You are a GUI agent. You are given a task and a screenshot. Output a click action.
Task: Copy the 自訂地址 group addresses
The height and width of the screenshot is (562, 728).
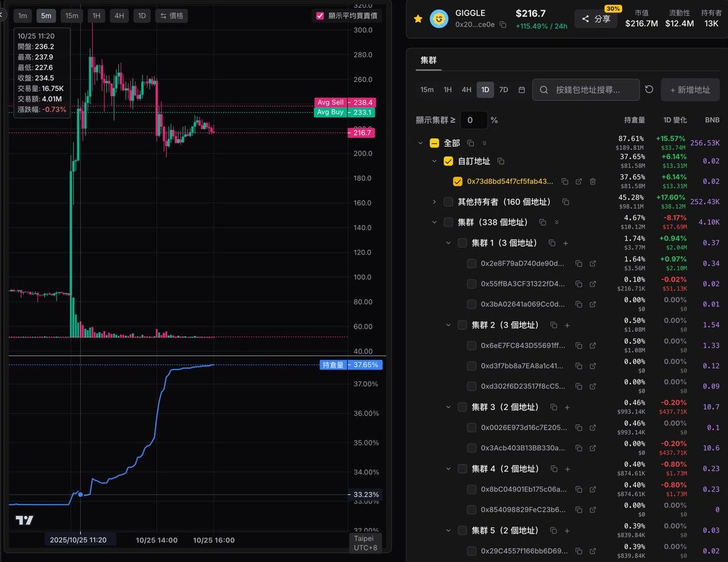coord(500,161)
